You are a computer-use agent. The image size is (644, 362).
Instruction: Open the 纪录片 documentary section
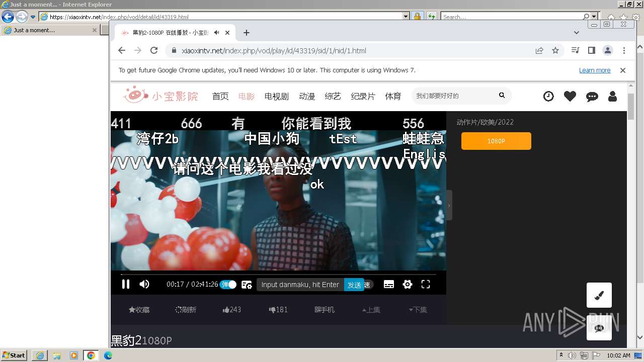[363, 96]
